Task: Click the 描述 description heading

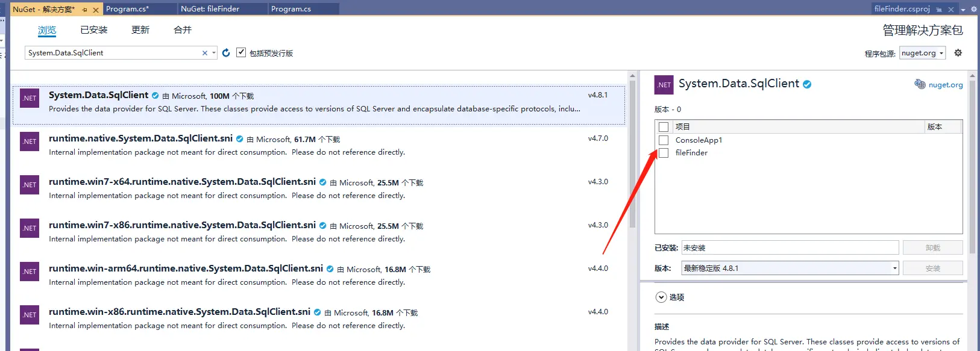Action: (662, 327)
